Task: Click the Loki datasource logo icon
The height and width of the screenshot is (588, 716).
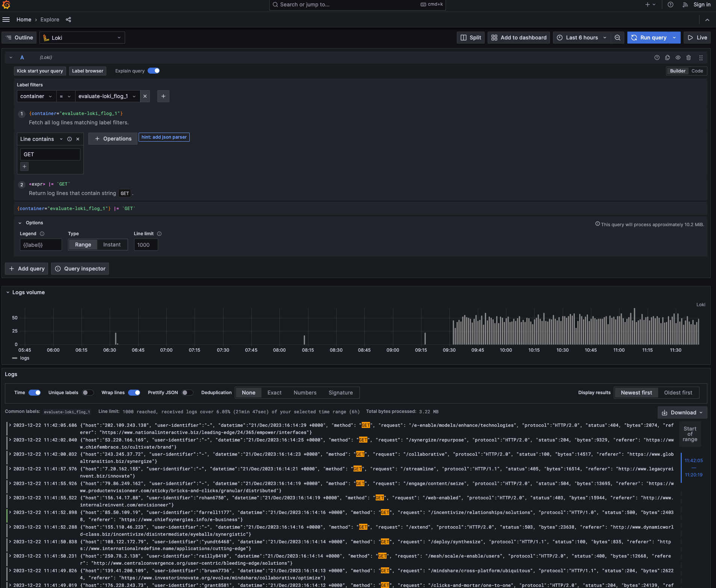Action: pyautogui.click(x=46, y=38)
